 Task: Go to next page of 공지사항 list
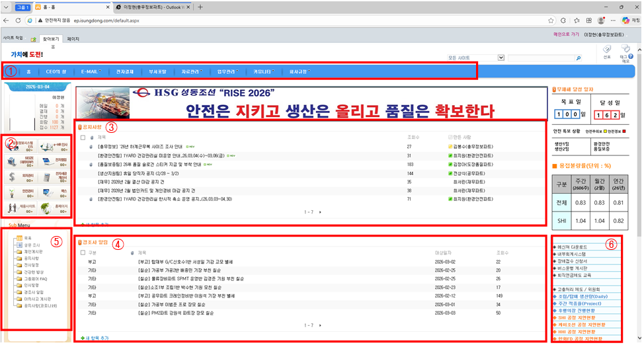click(x=320, y=212)
